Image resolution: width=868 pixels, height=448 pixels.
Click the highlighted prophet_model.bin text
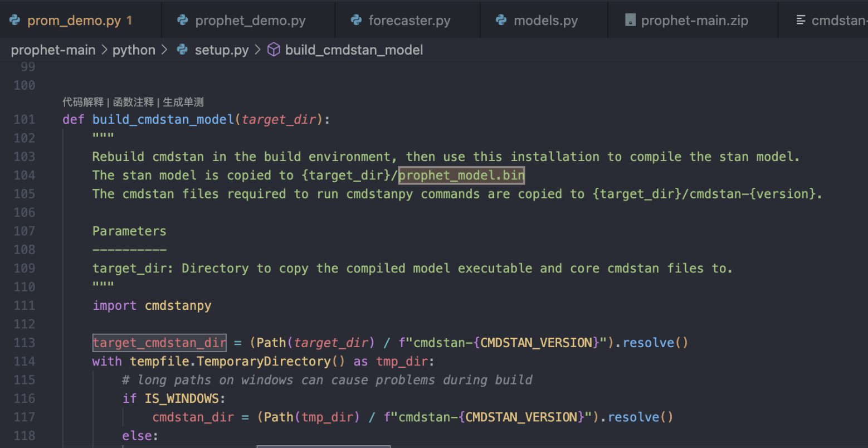click(x=461, y=176)
